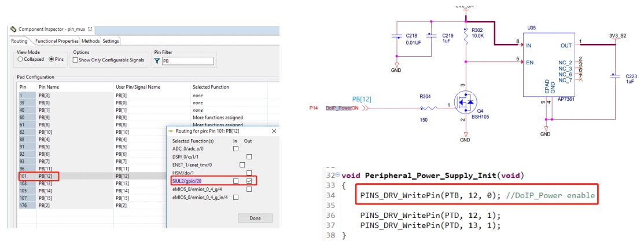Check the HSM/do/1 Out checkbox
This screenshot has width=644, height=248.
pos(249,173)
